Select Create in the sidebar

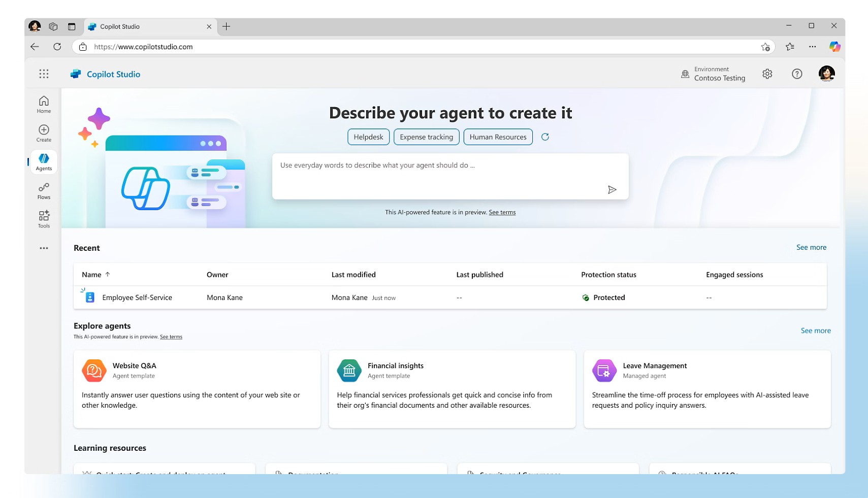click(44, 132)
